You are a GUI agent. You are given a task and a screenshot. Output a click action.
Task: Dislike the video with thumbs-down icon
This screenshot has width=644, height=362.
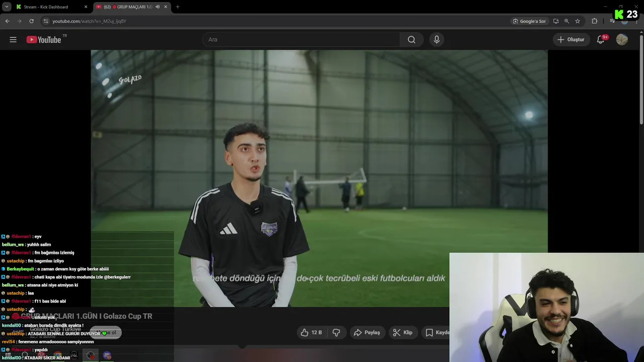(x=337, y=332)
